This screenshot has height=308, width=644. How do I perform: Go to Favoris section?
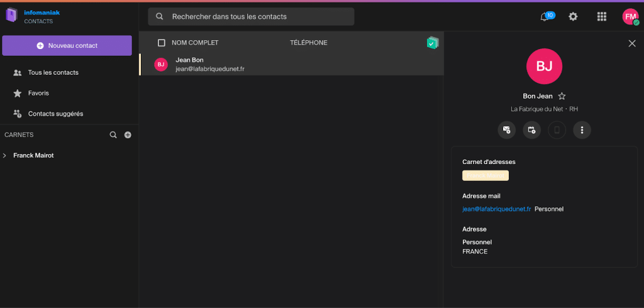(x=38, y=93)
